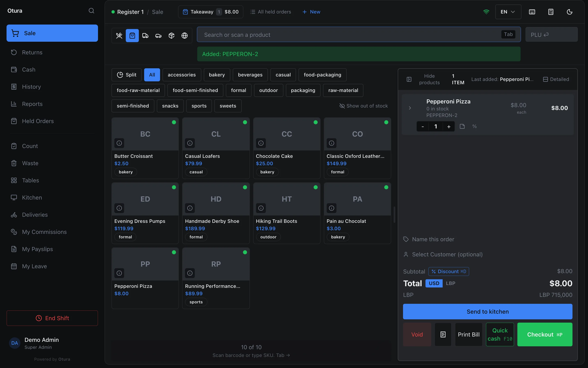Click the Wi-Fi connection status icon
The width and height of the screenshot is (588, 368).
point(486,12)
